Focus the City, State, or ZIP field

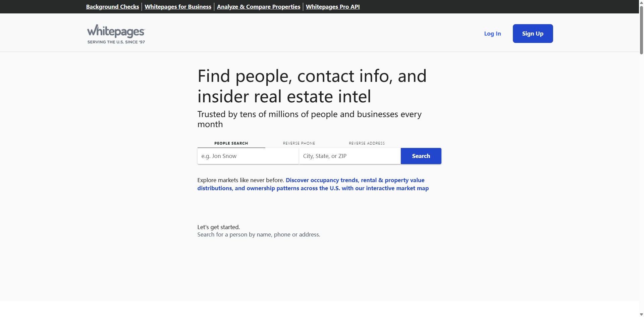coord(350,156)
